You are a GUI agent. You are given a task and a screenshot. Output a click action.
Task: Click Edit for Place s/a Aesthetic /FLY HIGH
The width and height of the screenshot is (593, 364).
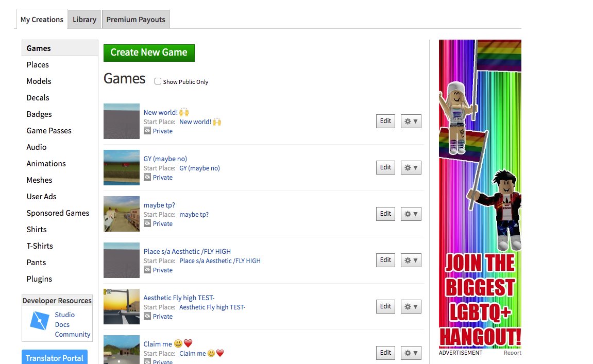pyautogui.click(x=385, y=260)
